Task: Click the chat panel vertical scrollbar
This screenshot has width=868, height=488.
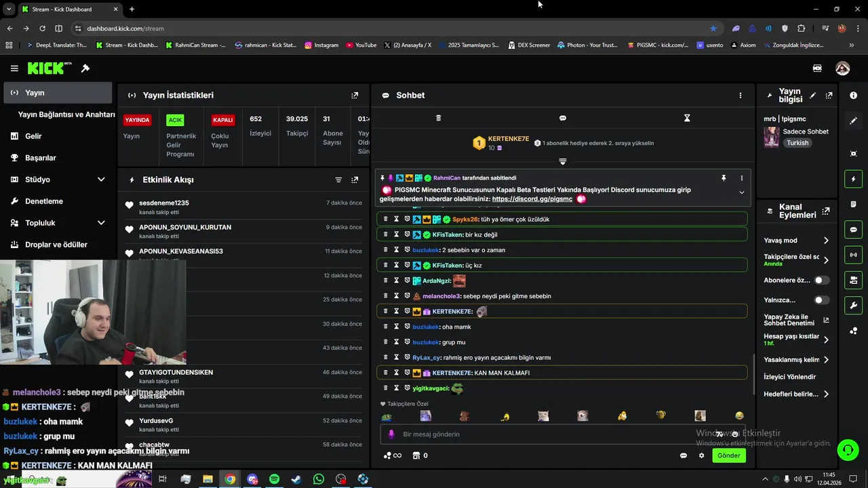Action: click(753, 374)
